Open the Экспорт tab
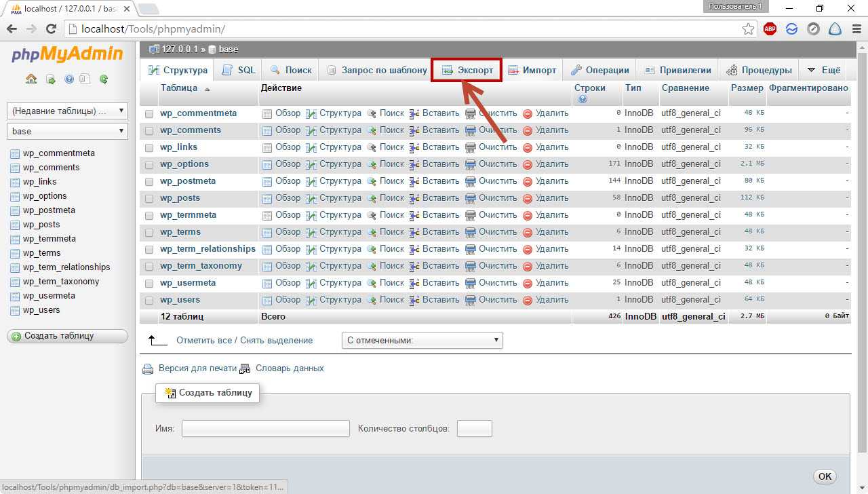Screen dimensions: 868x494 [467, 70]
